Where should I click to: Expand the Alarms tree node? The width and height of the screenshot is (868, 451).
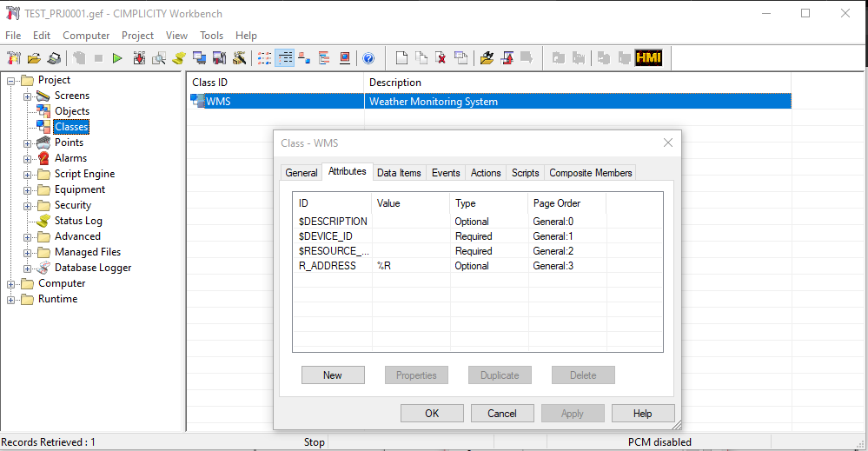click(x=27, y=159)
